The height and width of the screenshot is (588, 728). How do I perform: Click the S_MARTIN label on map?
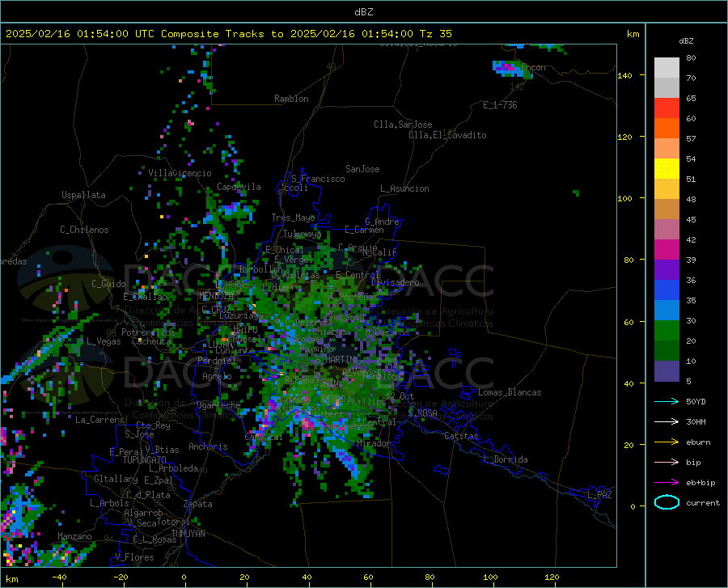tap(336, 360)
